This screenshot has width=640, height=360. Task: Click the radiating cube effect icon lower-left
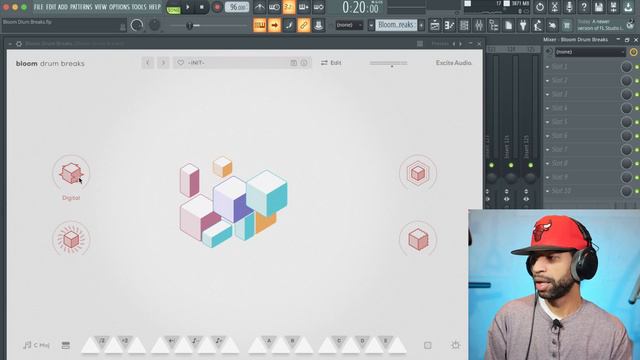(71, 240)
